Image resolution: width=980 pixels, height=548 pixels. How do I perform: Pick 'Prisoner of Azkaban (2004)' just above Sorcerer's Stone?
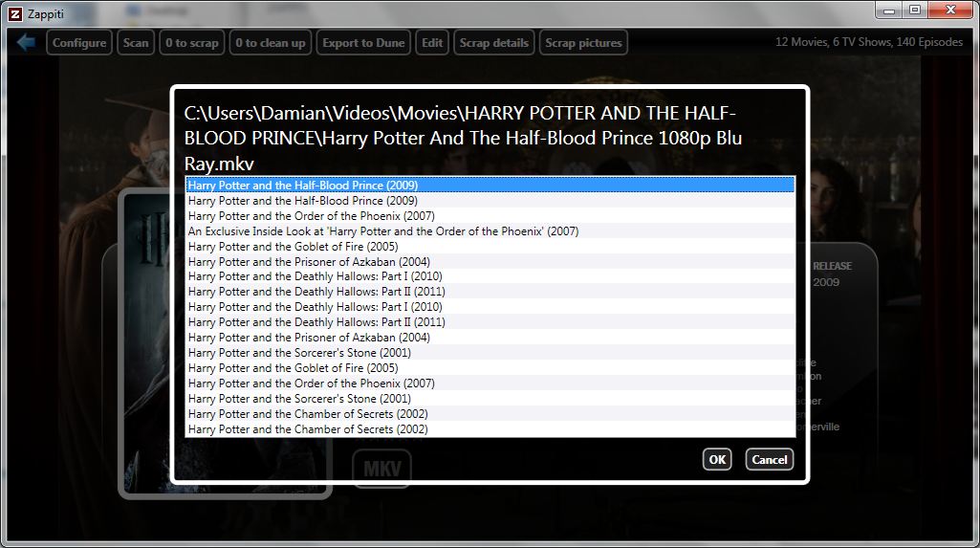(490, 338)
